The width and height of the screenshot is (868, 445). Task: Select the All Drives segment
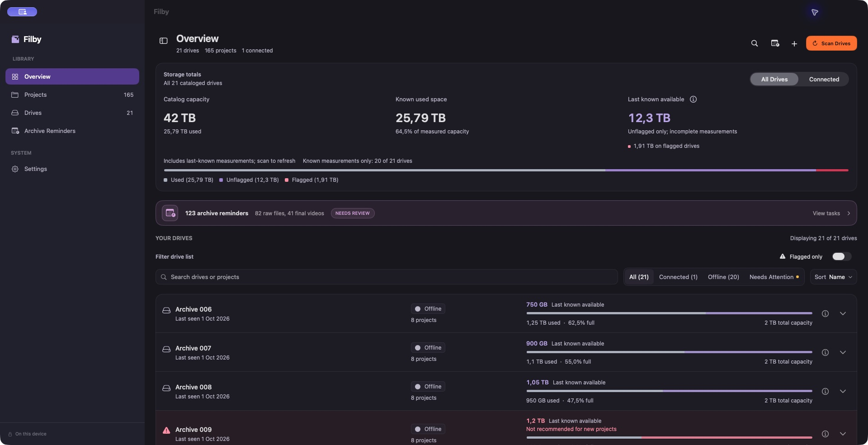(x=774, y=79)
